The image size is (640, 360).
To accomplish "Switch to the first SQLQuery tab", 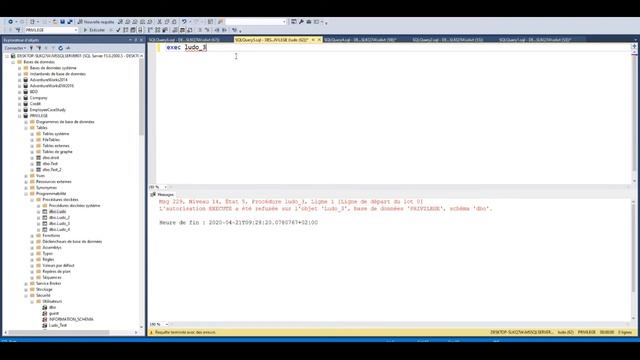I will pyautogui.click(x=184, y=40).
